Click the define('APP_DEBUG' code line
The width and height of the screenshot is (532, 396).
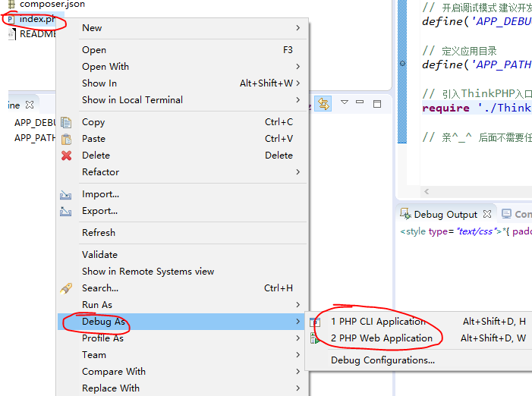click(x=477, y=21)
